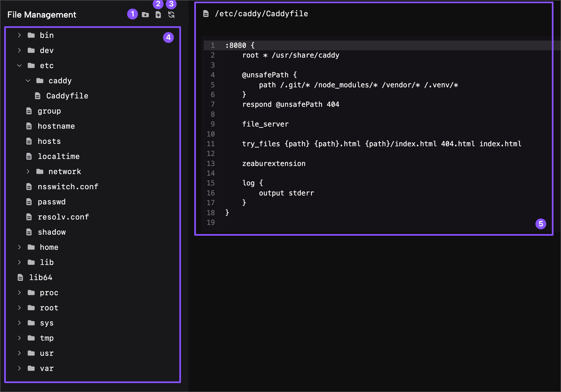Click the new file icon
The image size is (561, 392).
coord(158,15)
